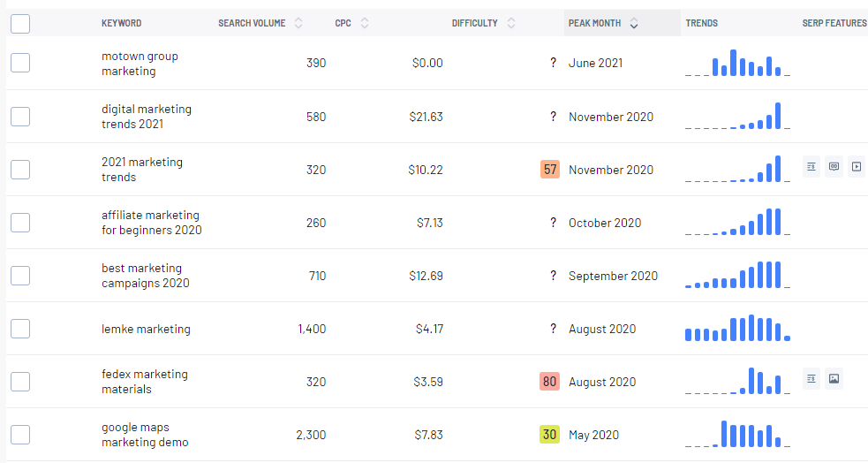This screenshot has width=868, height=463.
Task: Click the image SERP icon for fedex marketing materials
Action: (x=834, y=379)
